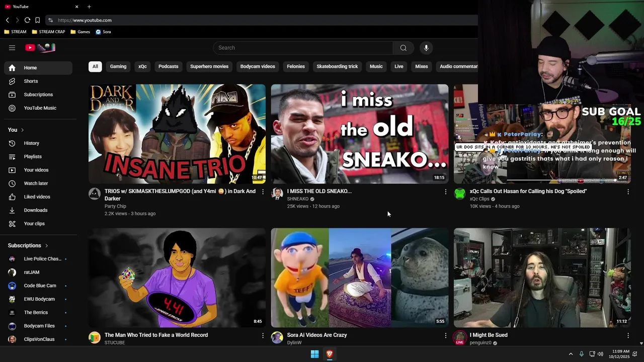The height and width of the screenshot is (362, 644).
Task: Expand Subscriptions section chevron
Action: pyautogui.click(x=46, y=245)
